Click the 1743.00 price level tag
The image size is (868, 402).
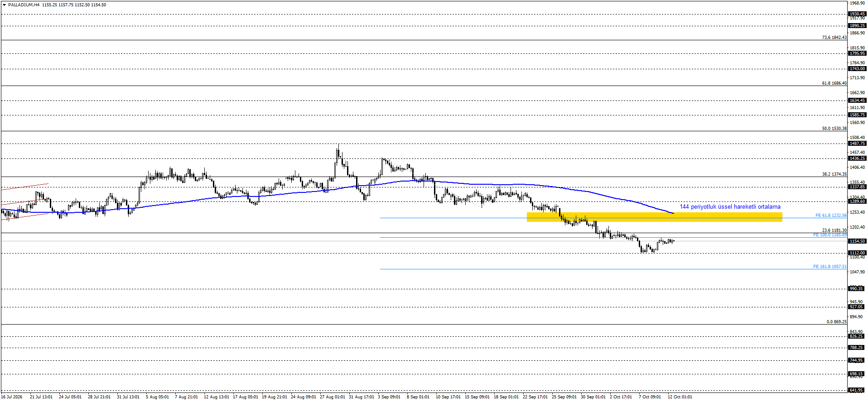(x=857, y=69)
